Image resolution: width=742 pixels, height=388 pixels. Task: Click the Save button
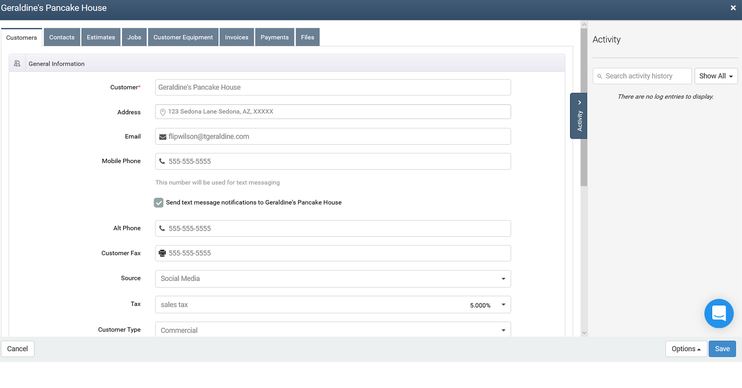coord(722,349)
